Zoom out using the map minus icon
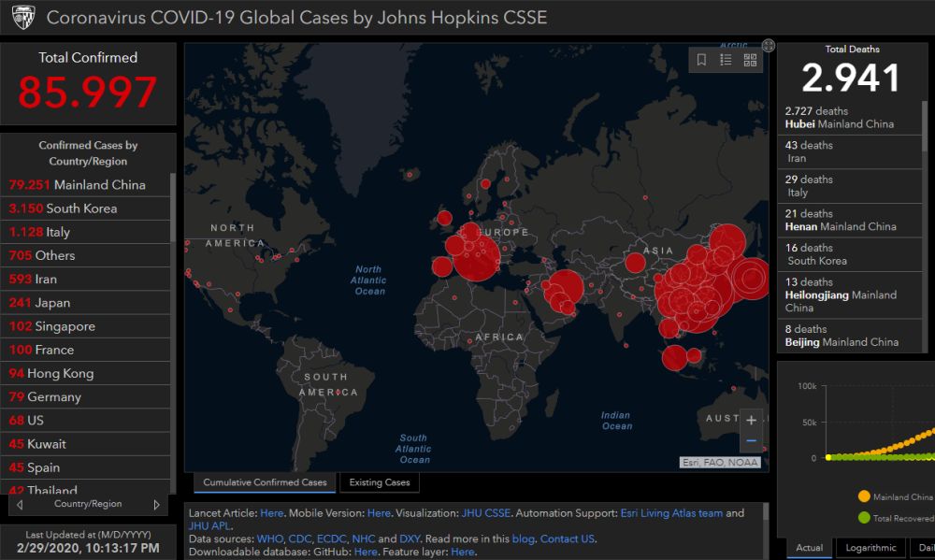 [x=751, y=440]
